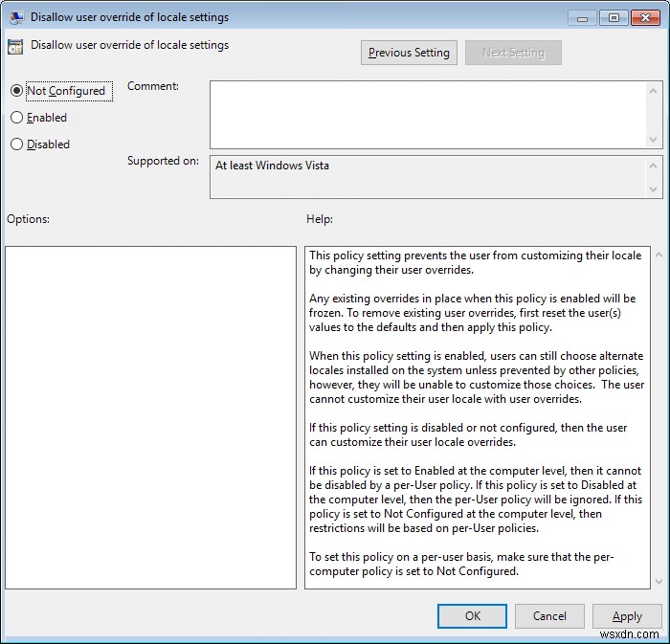The image size is (670, 644).
Task: Click help paragraph beginning 'This policy setting prevents'
Action: coord(475,262)
